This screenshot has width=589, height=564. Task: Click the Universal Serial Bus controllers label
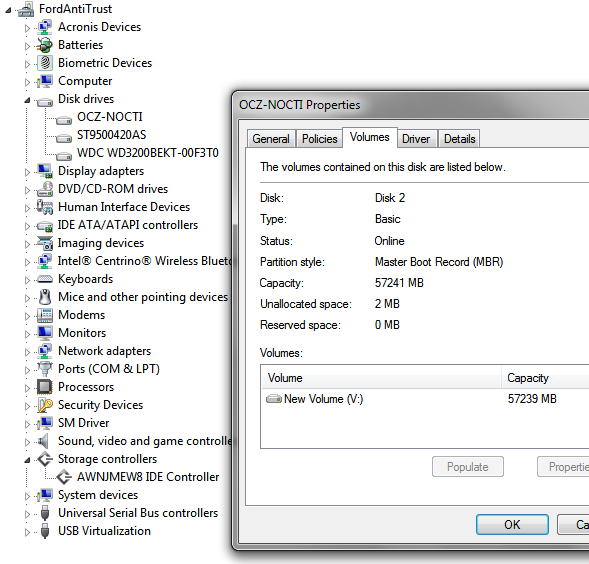pos(138,513)
